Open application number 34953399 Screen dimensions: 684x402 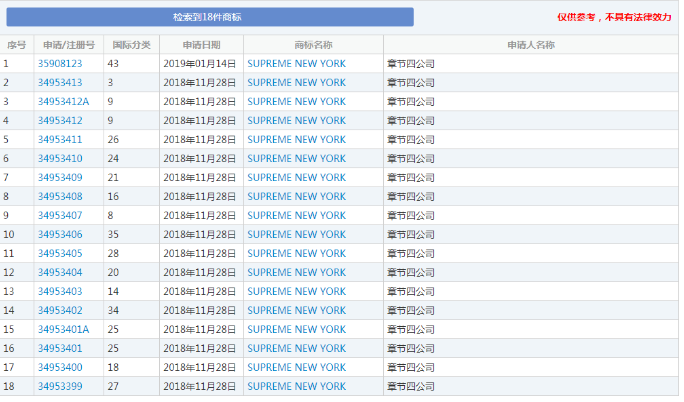pos(60,386)
